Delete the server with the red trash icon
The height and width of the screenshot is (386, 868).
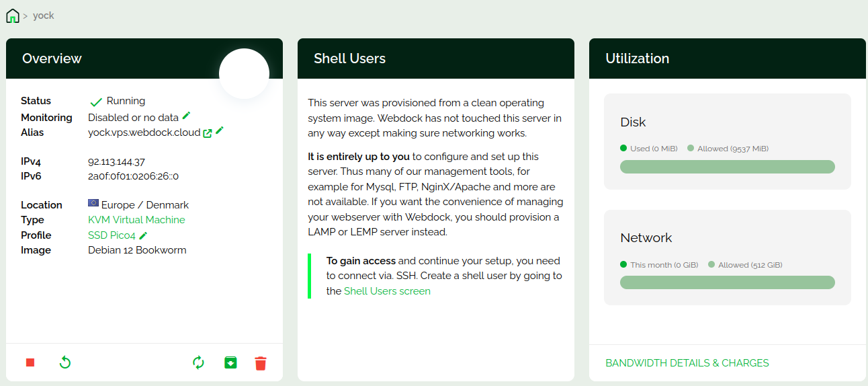[x=261, y=364]
